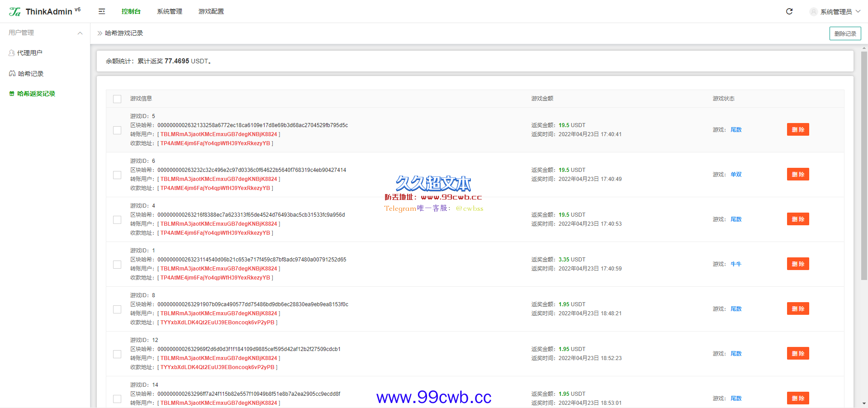Delete the record with 游戏ID 12
Viewport: 868px width, 408px height.
point(798,353)
